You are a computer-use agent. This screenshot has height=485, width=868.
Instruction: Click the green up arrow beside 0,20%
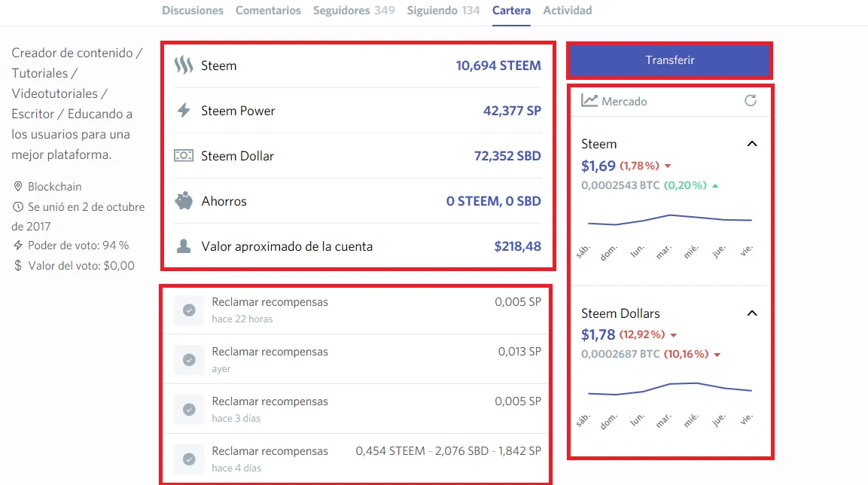pyautogui.click(x=715, y=186)
